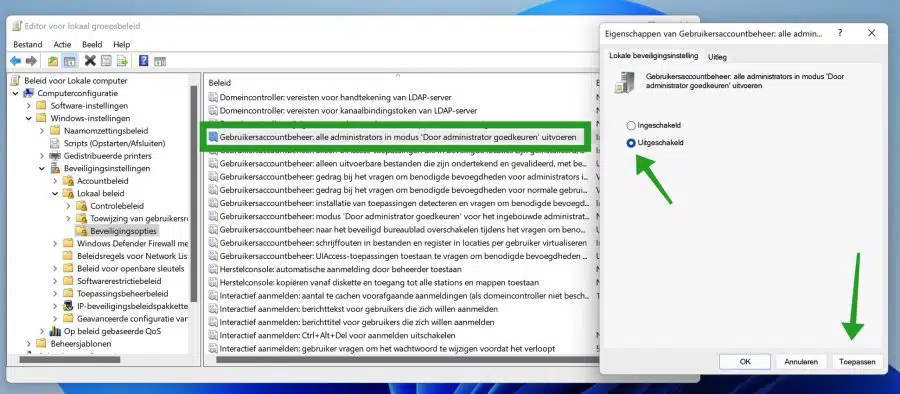Click the policy icon before Herstelconsole: automatische aanmelding
This screenshot has height=394, width=900.
click(x=213, y=269)
